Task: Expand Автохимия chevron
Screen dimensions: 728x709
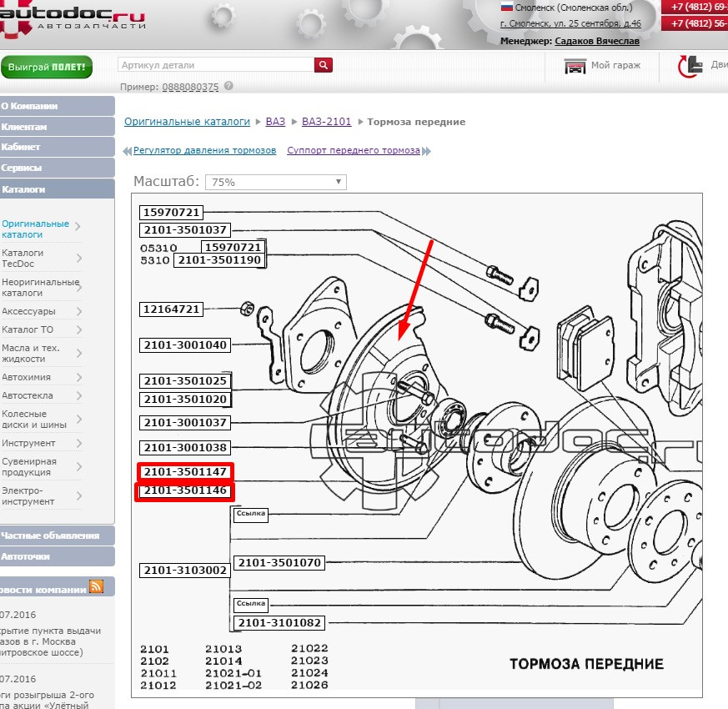Action: tap(79, 378)
